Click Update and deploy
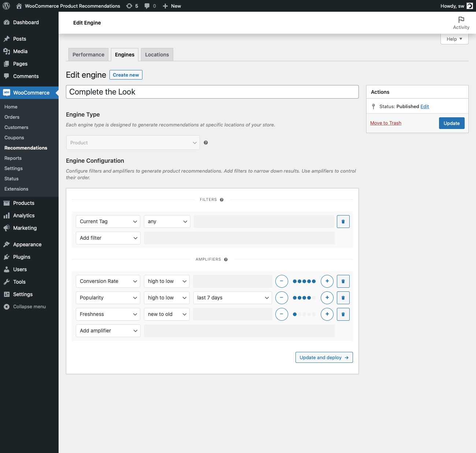Screen dimensions: 476x453 (x=324, y=357)
